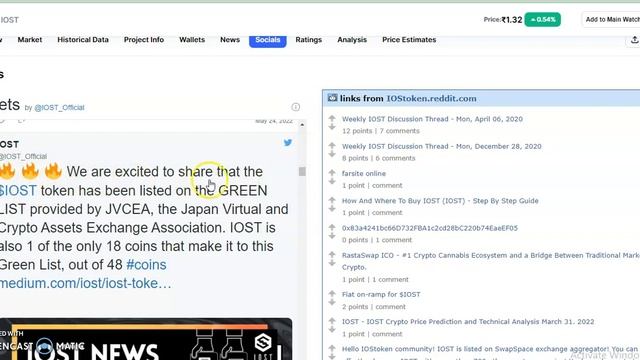Downvote How And Where To Buy IOST post
Viewport: 640px width, 360px height.
pyautogui.click(x=332, y=209)
